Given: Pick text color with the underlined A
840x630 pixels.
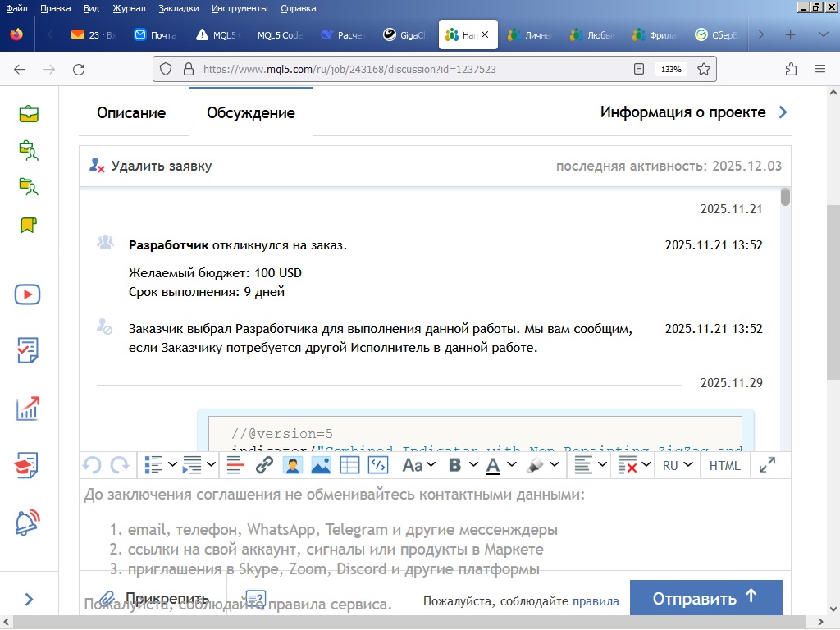Looking at the screenshot, I should click(x=493, y=465).
